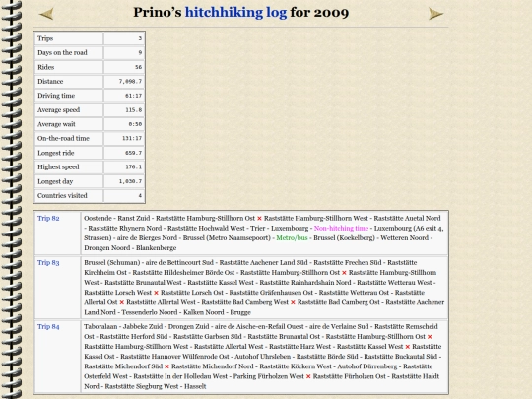Open the 'hitchhiking log' title link
The image size is (532, 399).
[x=235, y=13]
